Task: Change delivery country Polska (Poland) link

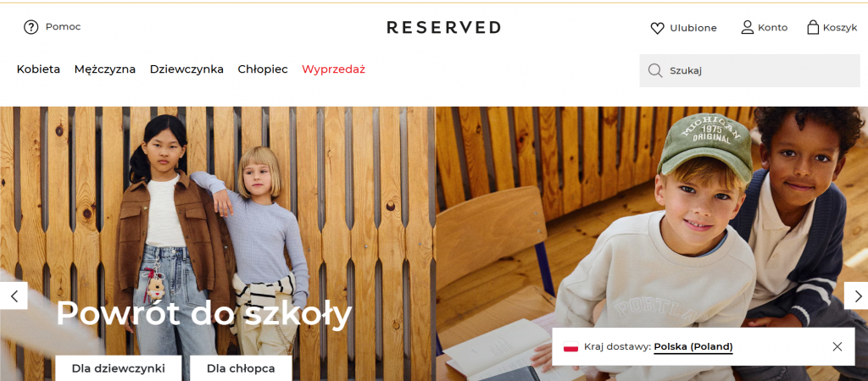Action: coord(693,347)
